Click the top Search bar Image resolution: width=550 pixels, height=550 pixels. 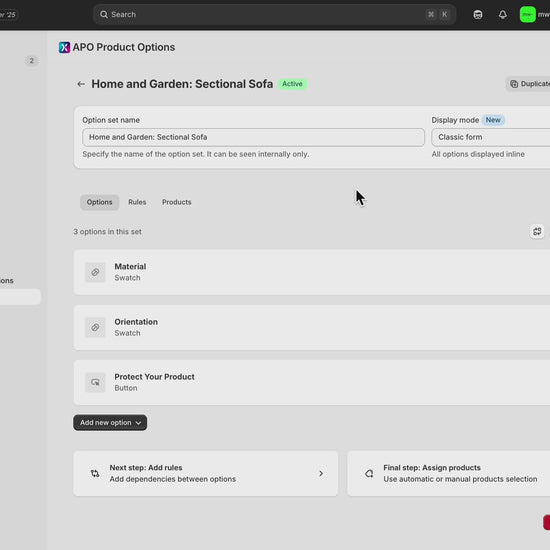pos(274,15)
